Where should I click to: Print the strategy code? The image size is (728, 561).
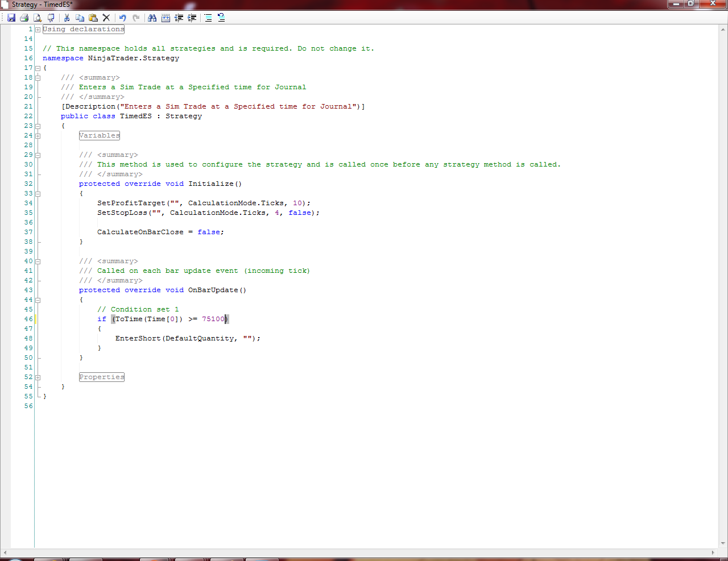[24, 18]
